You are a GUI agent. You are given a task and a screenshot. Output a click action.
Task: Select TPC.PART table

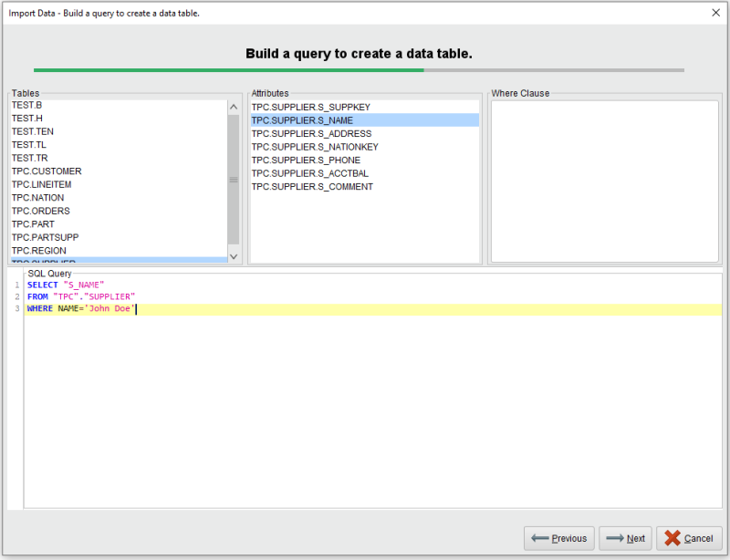[120, 223]
